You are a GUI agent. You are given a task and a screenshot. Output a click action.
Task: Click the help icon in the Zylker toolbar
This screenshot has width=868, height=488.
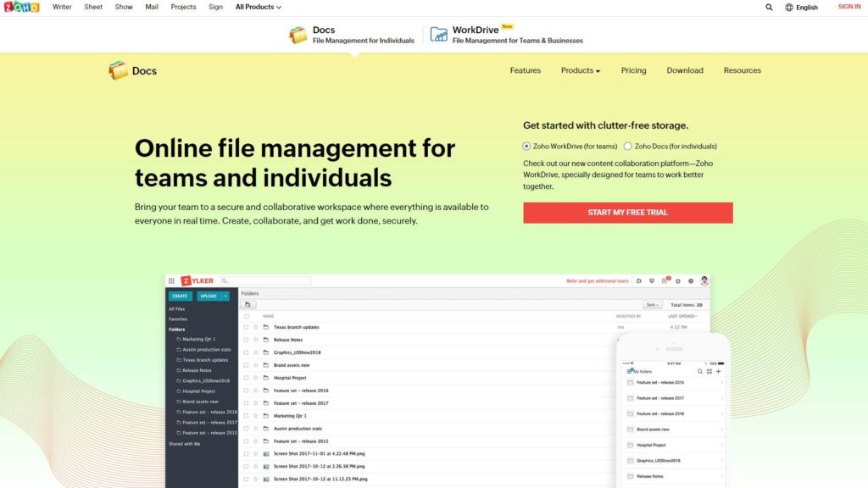(691, 280)
